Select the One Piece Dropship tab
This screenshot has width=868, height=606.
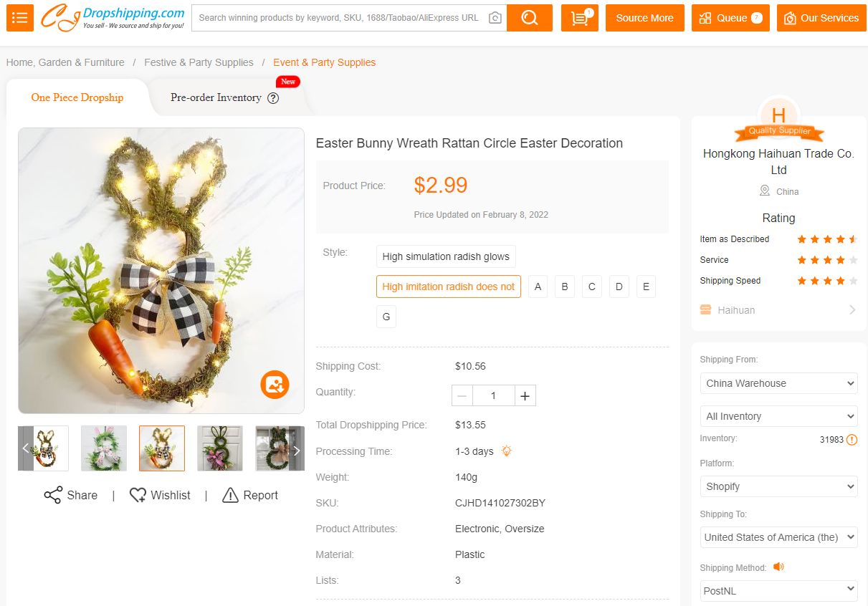pos(77,98)
